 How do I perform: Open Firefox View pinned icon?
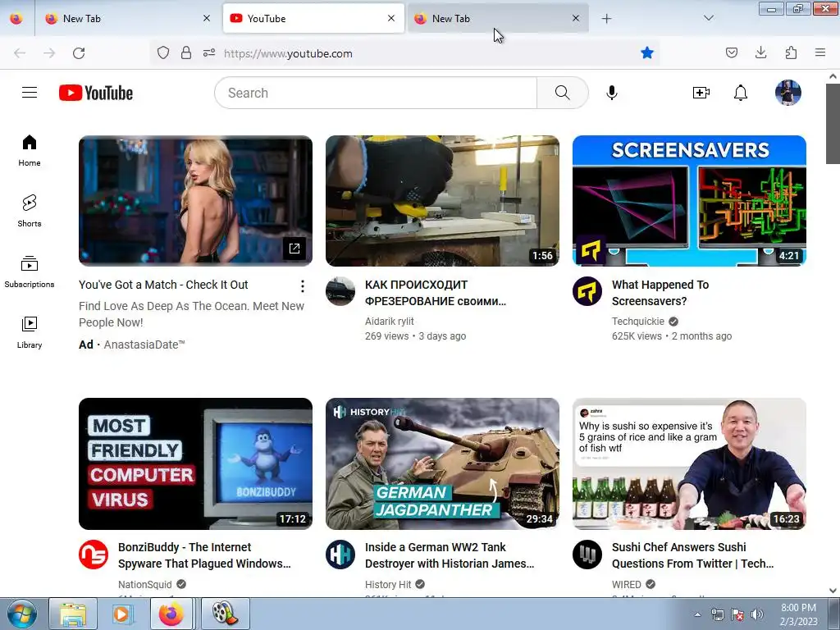click(16, 19)
